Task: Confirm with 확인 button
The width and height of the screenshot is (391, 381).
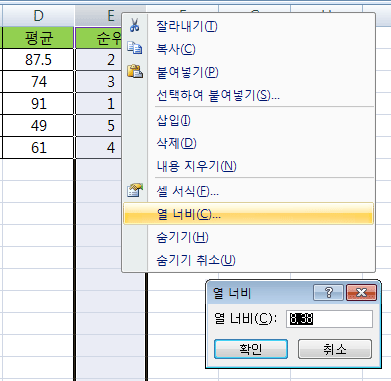Action: (251, 349)
